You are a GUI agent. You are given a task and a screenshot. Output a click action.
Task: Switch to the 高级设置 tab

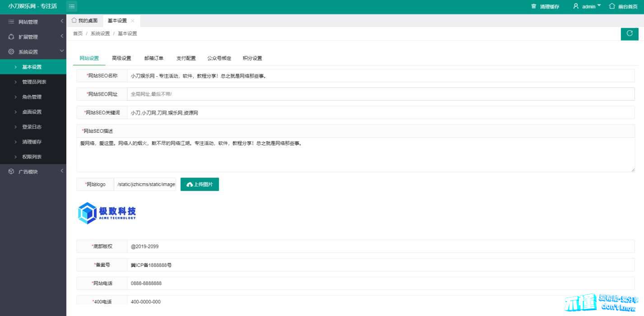pyautogui.click(x=121, y=58)
